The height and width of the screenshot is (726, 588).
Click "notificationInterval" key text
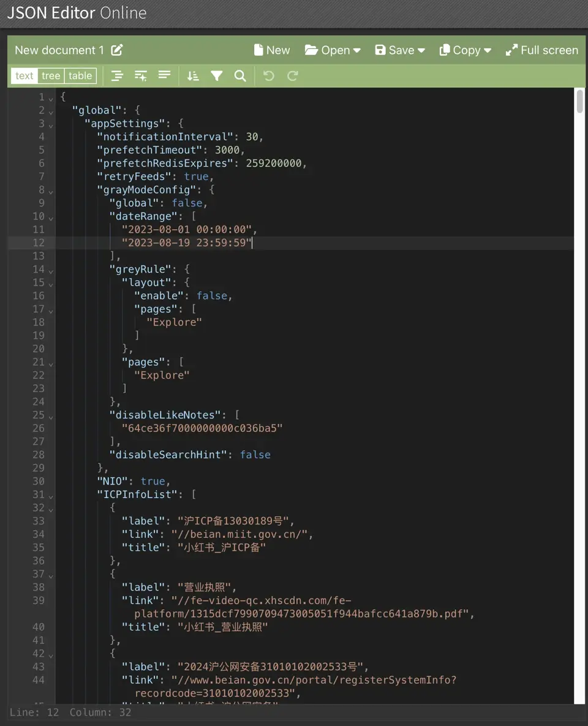(165, 137)
